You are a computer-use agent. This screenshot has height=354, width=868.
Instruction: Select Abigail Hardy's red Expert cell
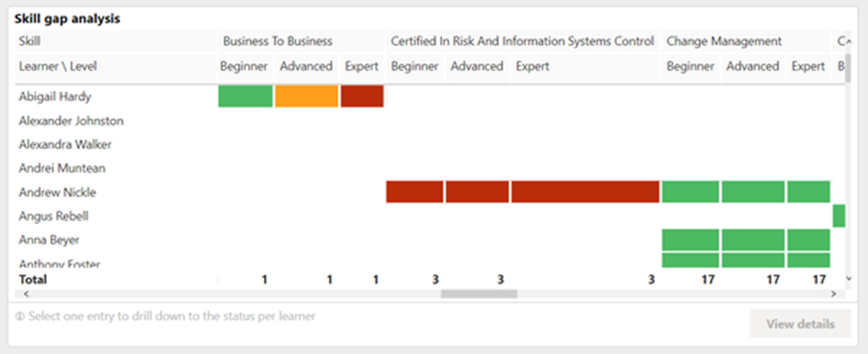pos(362,97)
